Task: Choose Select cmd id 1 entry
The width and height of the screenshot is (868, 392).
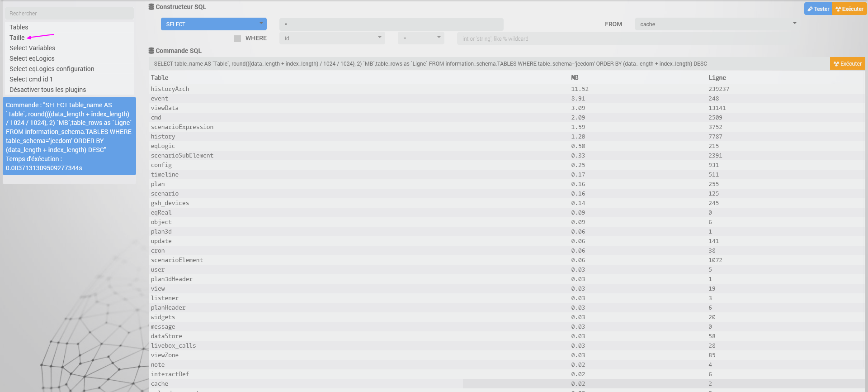Action: click(x=31, y=79)
